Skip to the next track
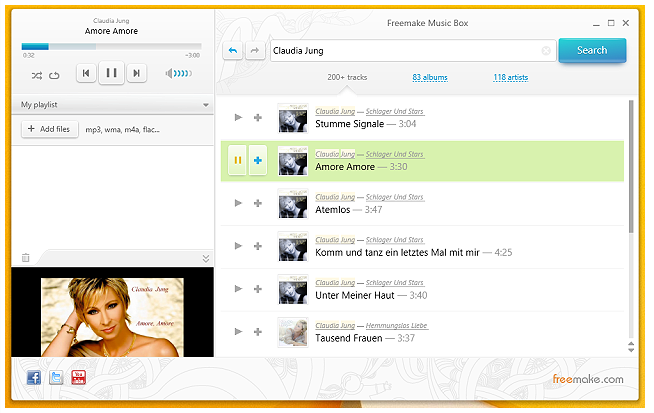Screen dimensions: 654x413 click(x=136, y=73)
